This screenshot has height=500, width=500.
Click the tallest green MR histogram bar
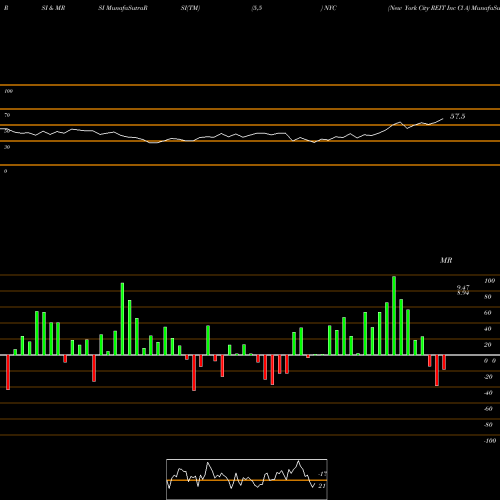click(394, 315)
